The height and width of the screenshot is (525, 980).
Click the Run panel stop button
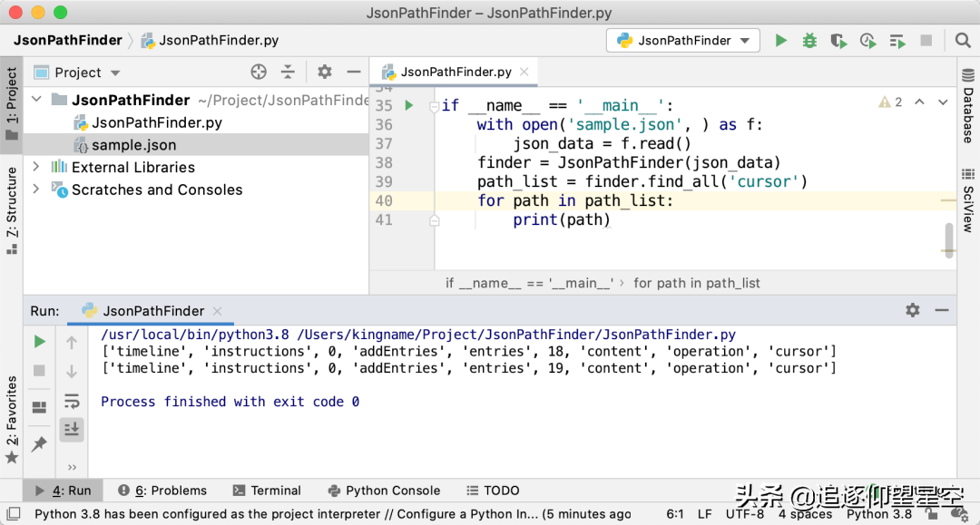point(39,371)
